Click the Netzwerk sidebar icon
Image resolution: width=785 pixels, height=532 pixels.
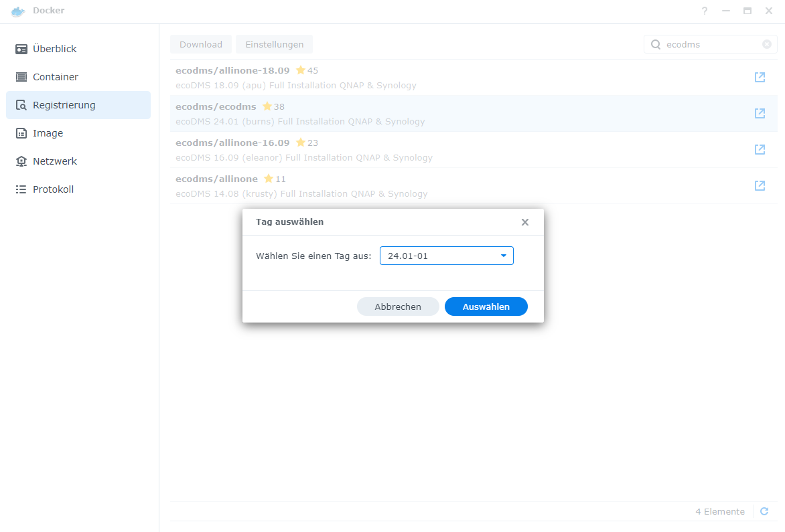coord(21,161)
